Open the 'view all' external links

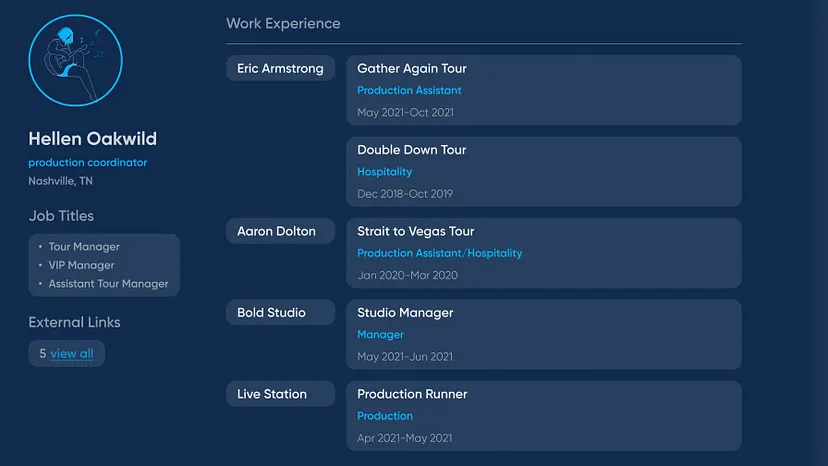(72, 354)
